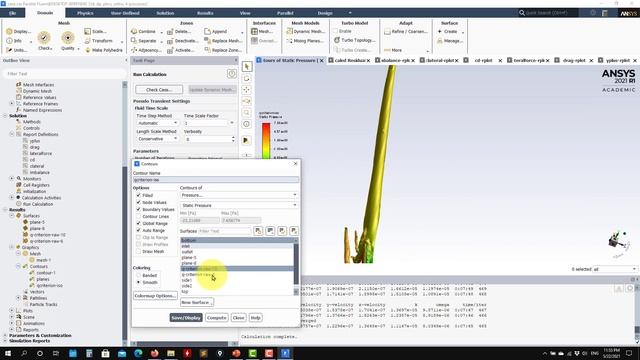Image resolution: width=640 pixels, height=360 pixels.
Task: Click the first surface selection icon in Contours dialog
Action: pyautogui.click(x=258, y=231)
